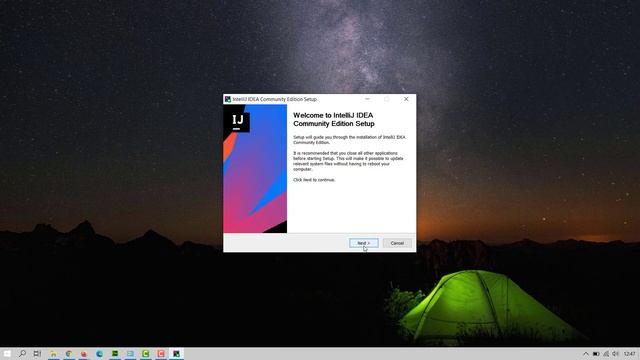Show hidden system tray icons
Viewport: 640px width, 360px height.
[586, 354]
